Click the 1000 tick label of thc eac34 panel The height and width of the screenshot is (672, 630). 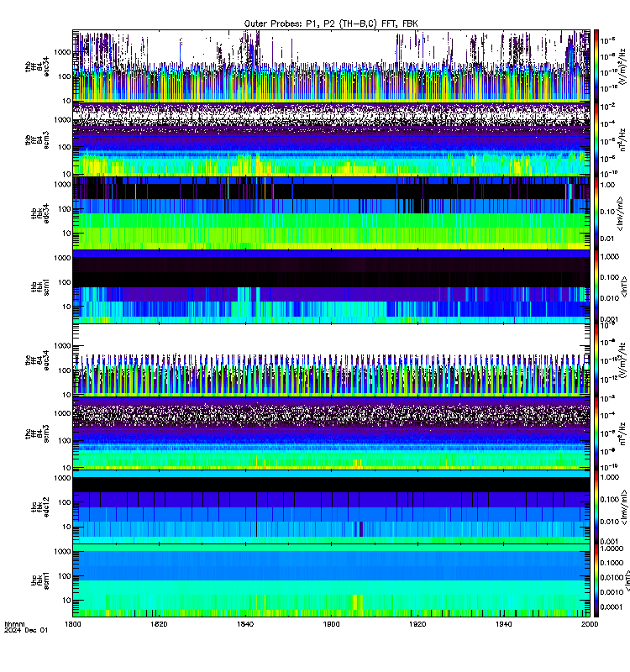(x=62, y=346)
